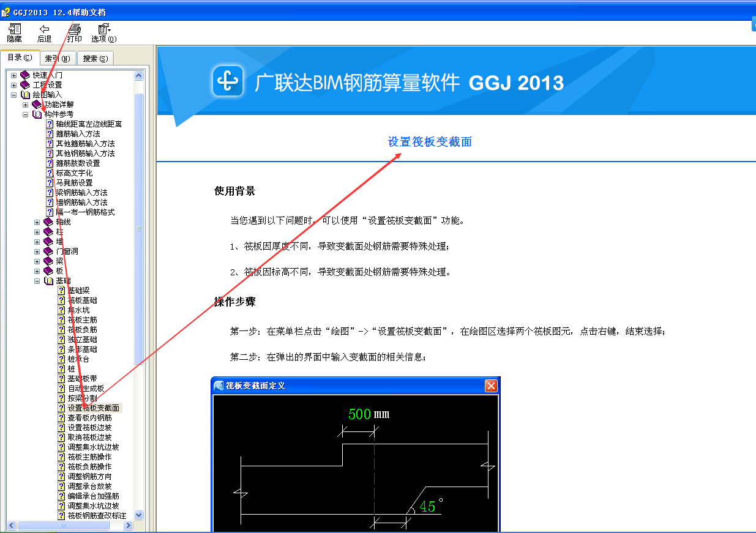The height and width of the screenshot is (533, 756).
Task: Select the highlighted 设置筏板变截面 topic
Action: [x=94, y=408]
